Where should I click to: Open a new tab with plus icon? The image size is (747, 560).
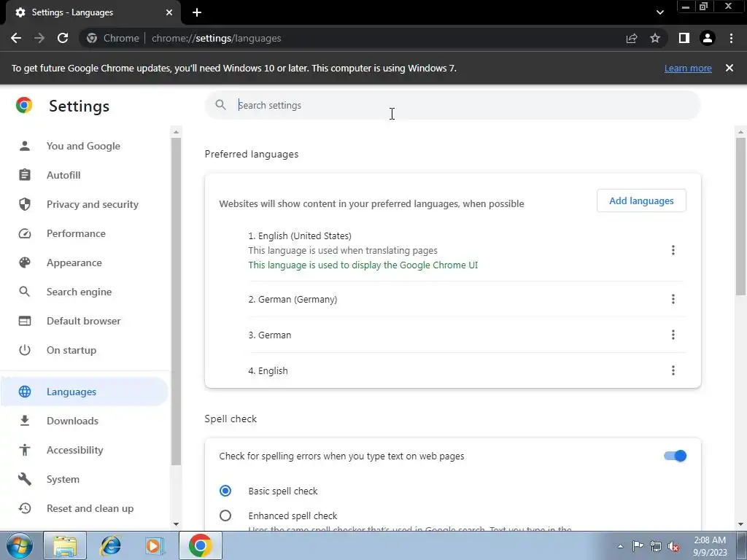[x=197, y=12]
